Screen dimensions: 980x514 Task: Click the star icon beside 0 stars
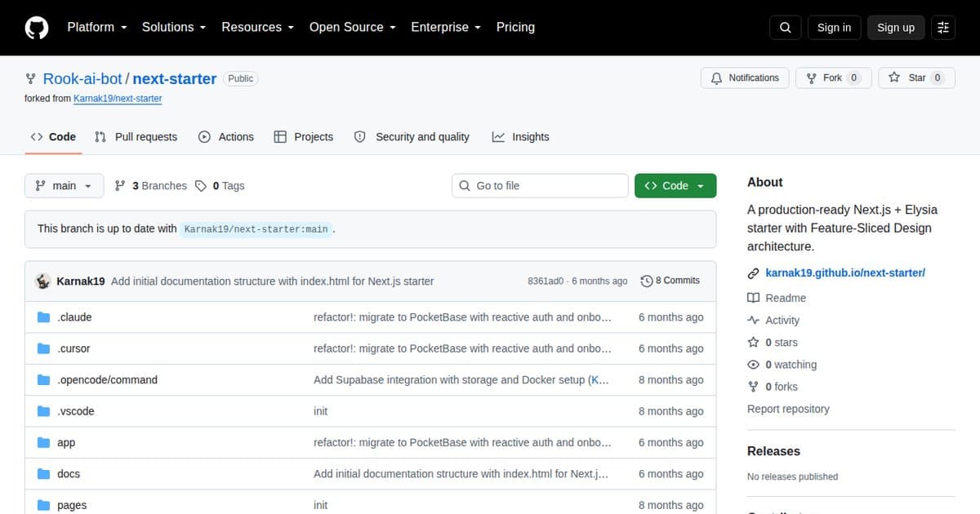pyautogui.click(x=753, y=343)
